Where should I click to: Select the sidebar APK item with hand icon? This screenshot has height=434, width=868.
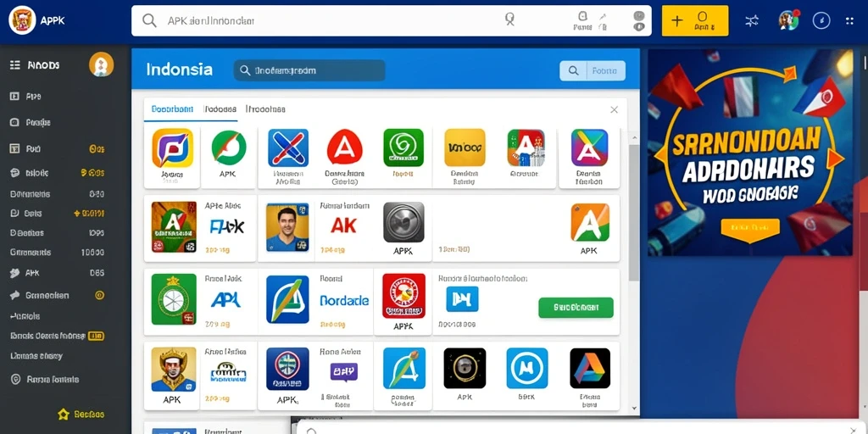click(x=58, y=273)
